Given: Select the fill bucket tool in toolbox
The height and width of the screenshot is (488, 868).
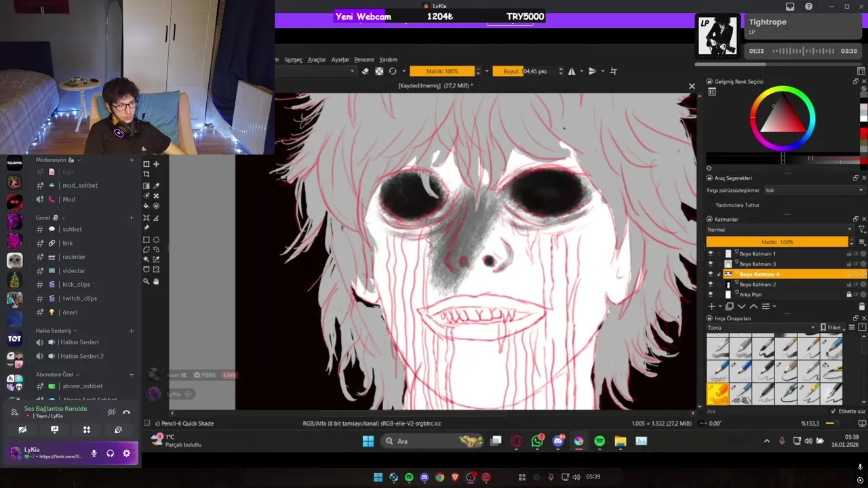Looking at the screenshot, I should [x=146, y=205].
